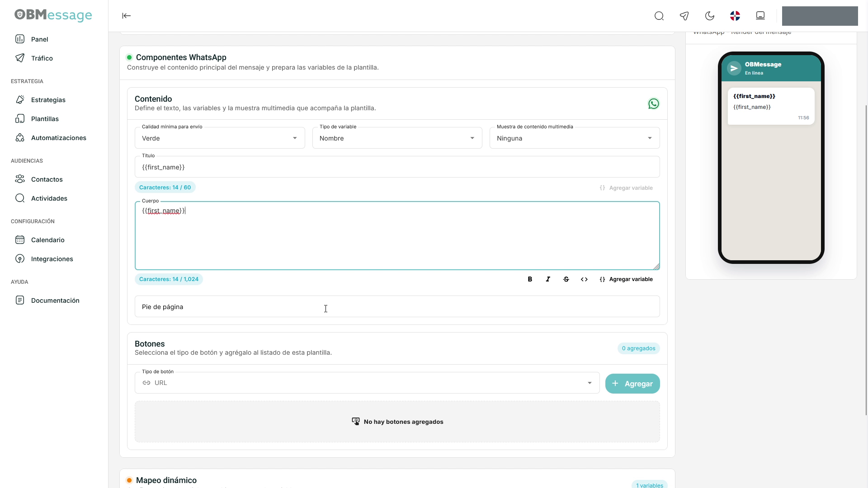Image resolution: width=868 pixels, height=488 pixels.
Task: Focus the Título input field
Action: pyautogui.click(x=397, y=167)
